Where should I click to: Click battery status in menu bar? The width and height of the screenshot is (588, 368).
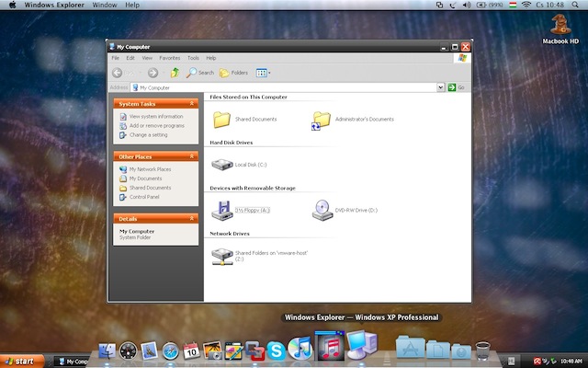point(490,5)
